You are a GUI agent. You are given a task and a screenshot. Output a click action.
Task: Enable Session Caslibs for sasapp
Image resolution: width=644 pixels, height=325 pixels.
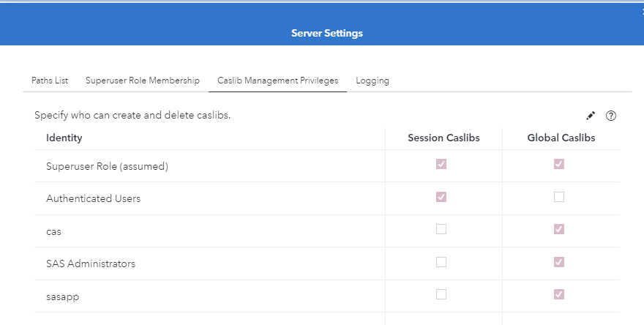[x=441, y=294]
